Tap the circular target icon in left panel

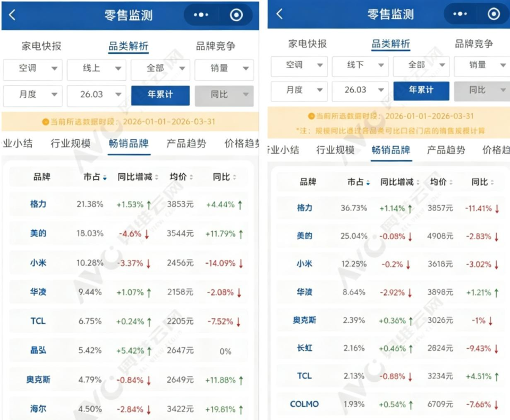(x=236, y=15)
